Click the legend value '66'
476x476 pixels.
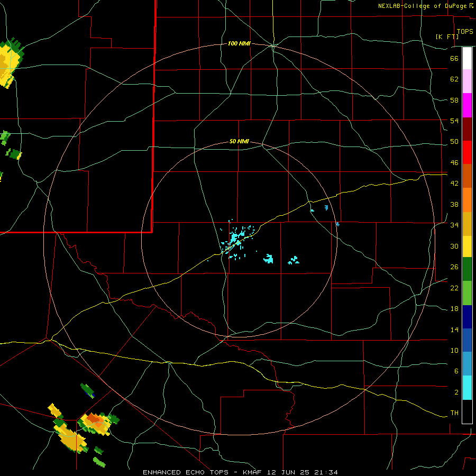[x=454, y=58]
